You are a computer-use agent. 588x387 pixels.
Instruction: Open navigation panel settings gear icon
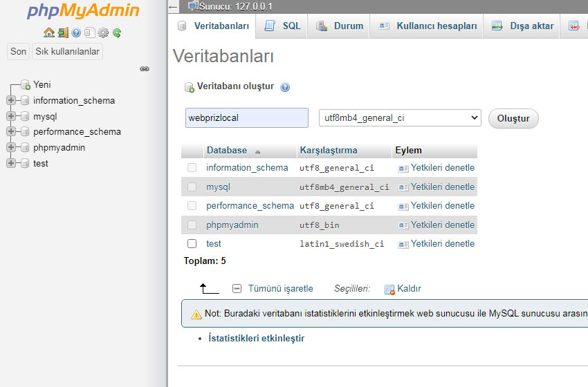tap(103, 33)
